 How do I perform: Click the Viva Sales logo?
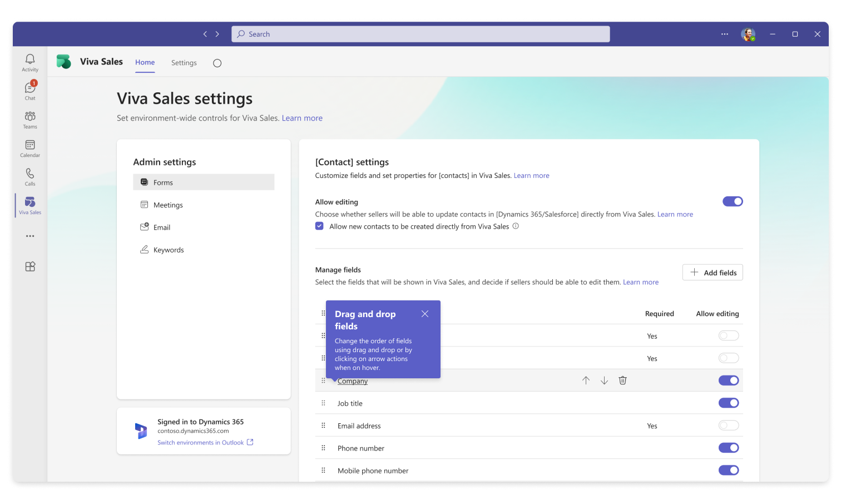coord(64,62)
